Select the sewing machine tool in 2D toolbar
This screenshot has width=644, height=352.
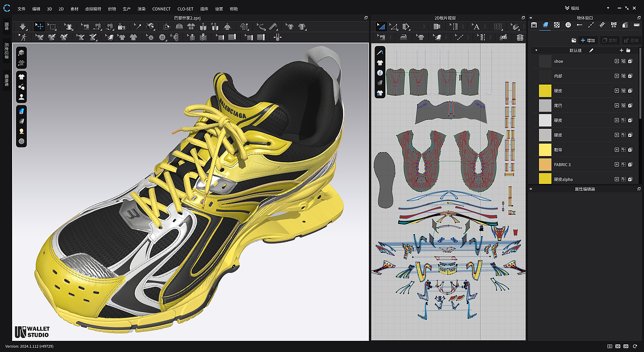pyautogui.click(x=382, y=37)
